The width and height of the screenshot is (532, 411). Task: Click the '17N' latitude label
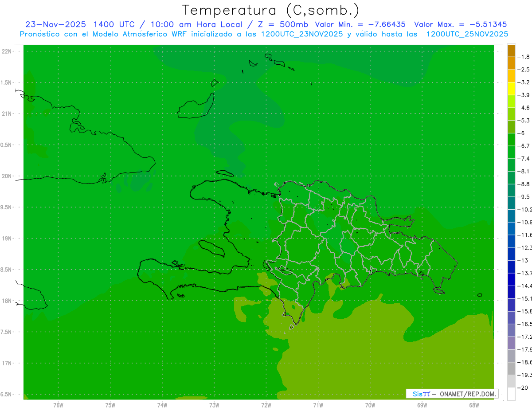point(7,363)
